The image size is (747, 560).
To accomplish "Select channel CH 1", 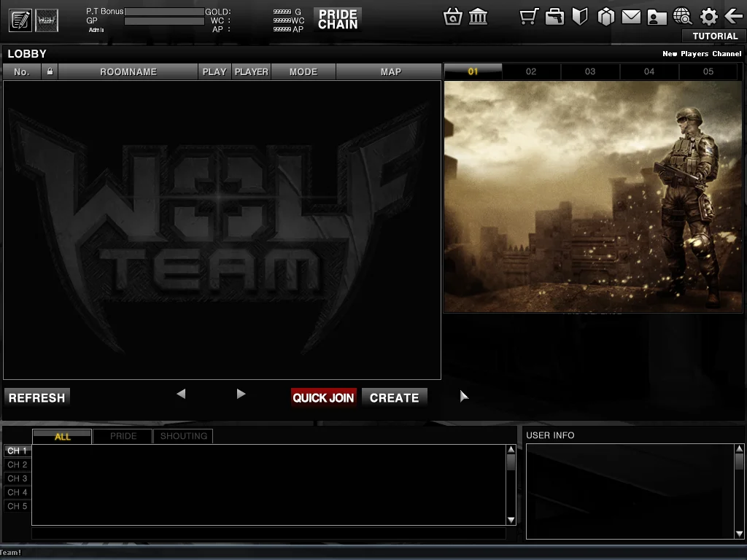I will pos(18,451).
